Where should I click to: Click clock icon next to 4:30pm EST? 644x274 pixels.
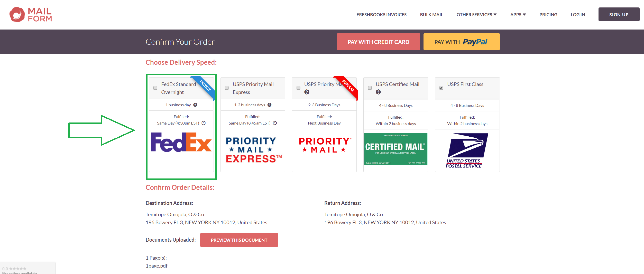(x=204, y=123)
